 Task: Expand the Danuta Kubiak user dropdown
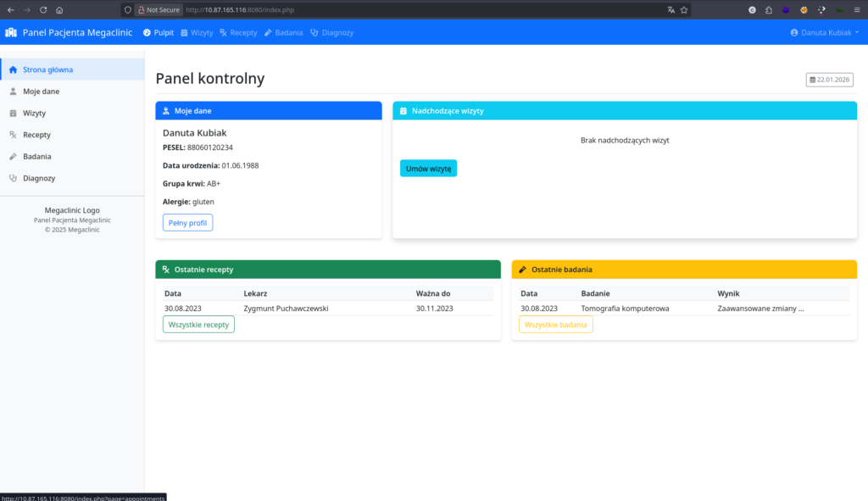tap(824, 32)
